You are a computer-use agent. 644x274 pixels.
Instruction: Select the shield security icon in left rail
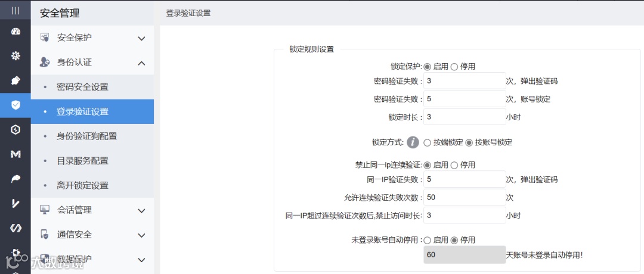pos(15,105)
